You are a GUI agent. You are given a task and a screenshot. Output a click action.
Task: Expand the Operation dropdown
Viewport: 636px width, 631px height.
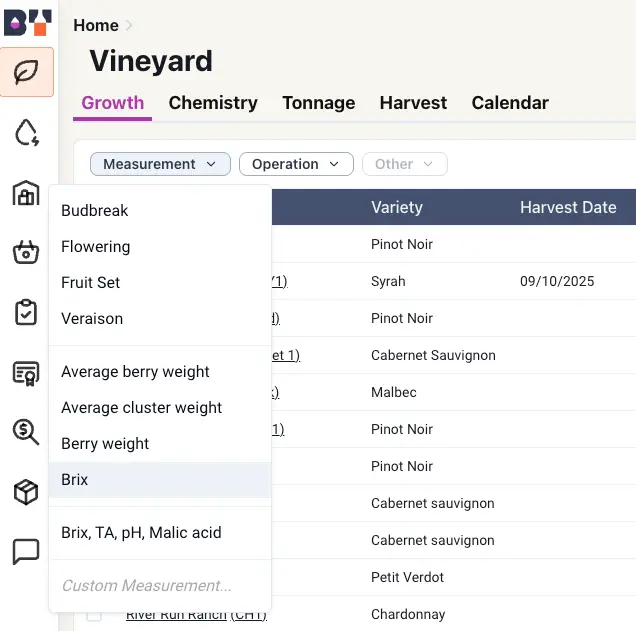(296, 164)
